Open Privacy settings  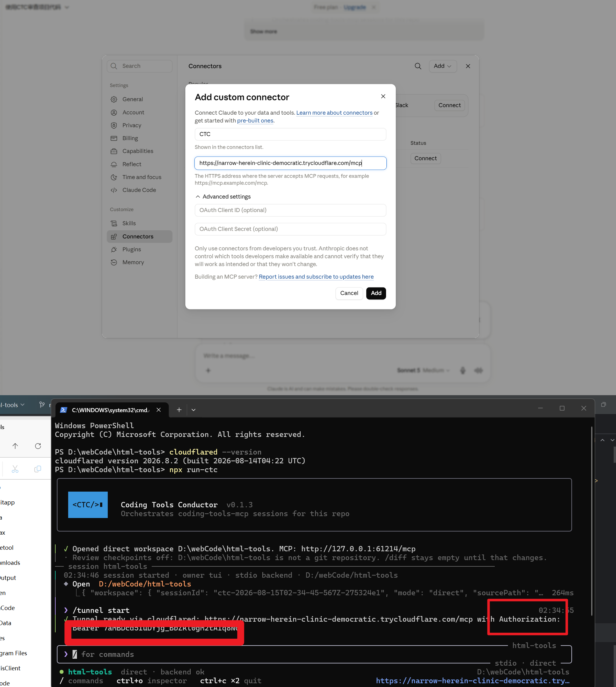pos(139,125)
